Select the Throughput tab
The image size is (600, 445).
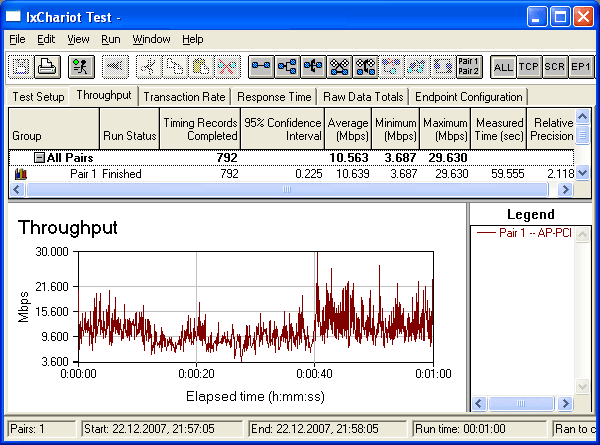tap(104, 95)
